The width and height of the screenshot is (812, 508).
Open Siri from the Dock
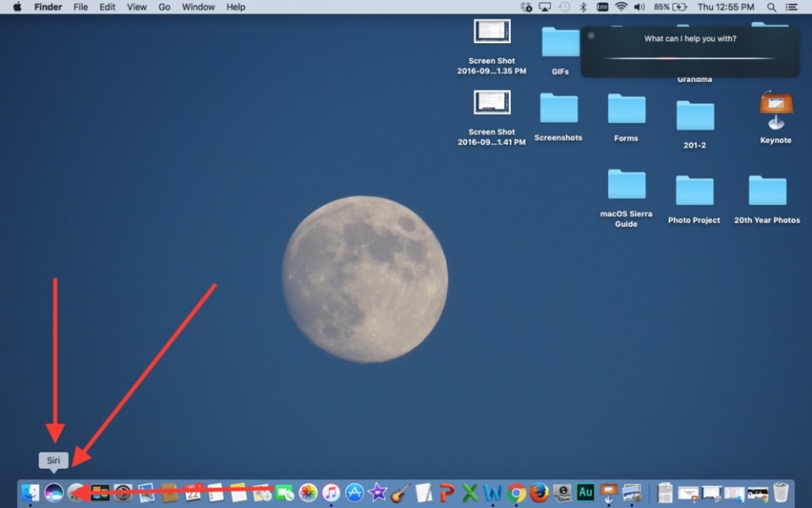click(52, 493)
